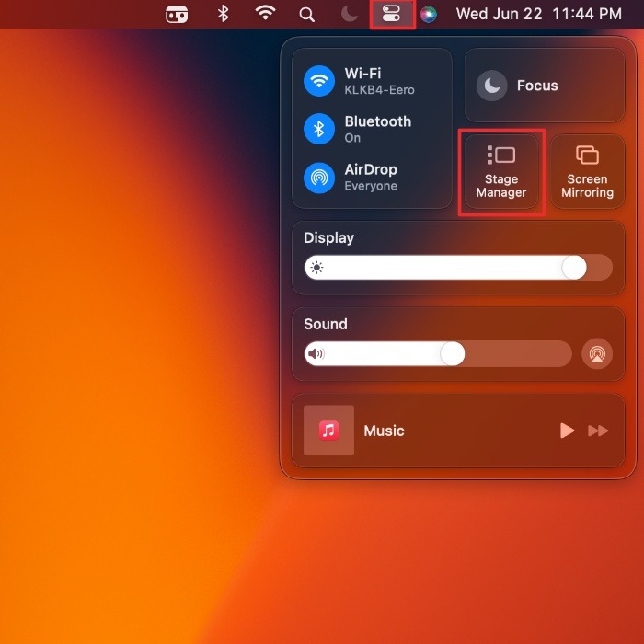Expand the Display module header
644x644 pixels.
point(328,237)
